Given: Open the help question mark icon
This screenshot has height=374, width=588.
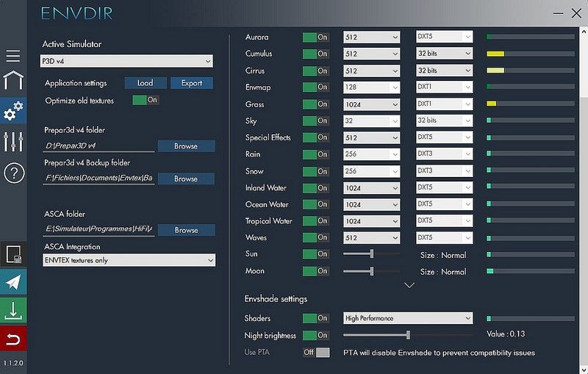Looking at the screenshot, I should (13, 173).
